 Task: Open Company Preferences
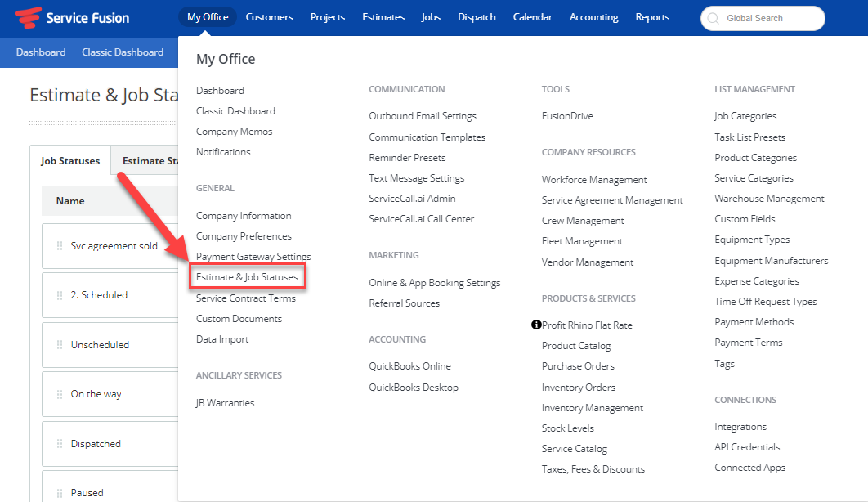point(244,236)
